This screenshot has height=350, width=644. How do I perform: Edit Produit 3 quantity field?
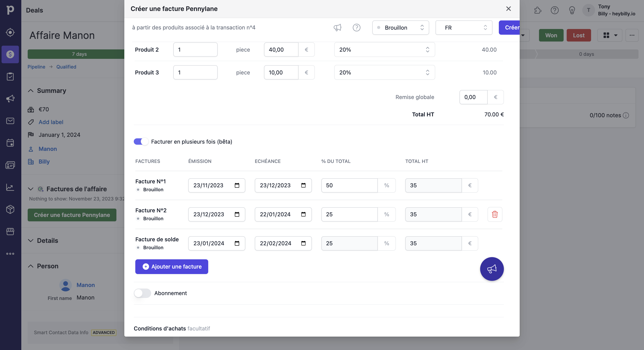[x=195, y=72]
